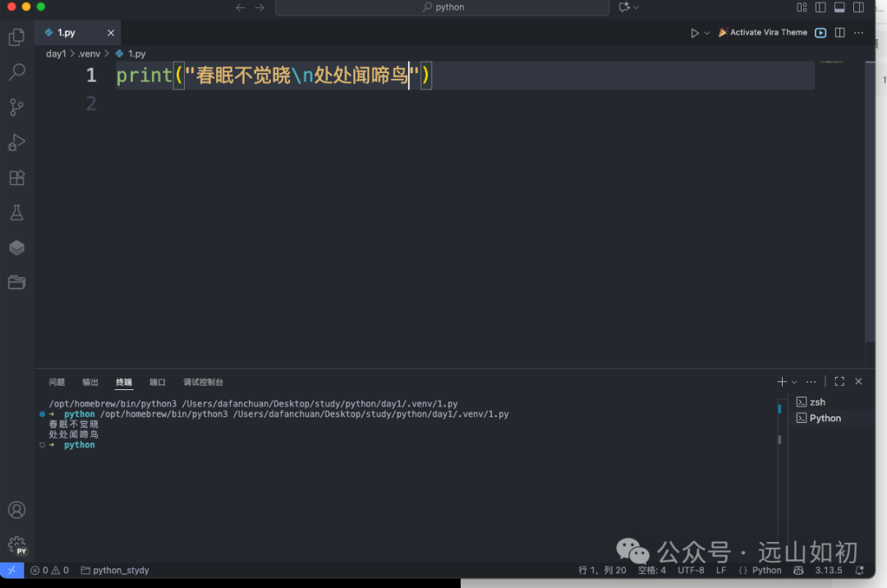Click 1.py in the breadcrumb

coord(131,53)
